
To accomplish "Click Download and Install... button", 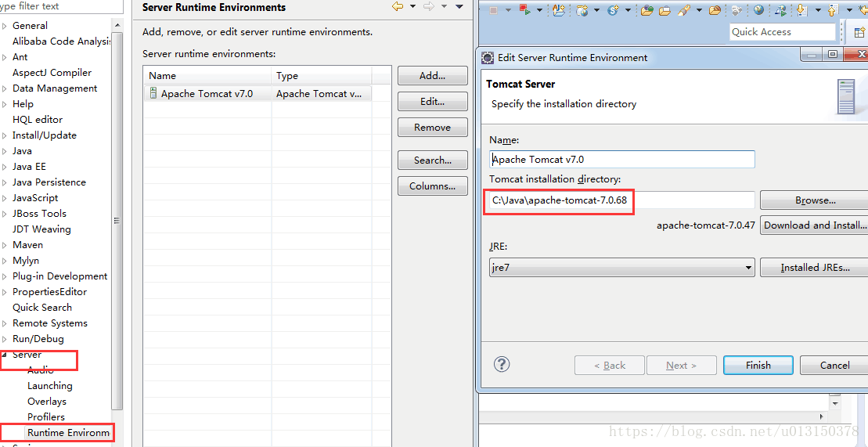I will pos(815,225).
